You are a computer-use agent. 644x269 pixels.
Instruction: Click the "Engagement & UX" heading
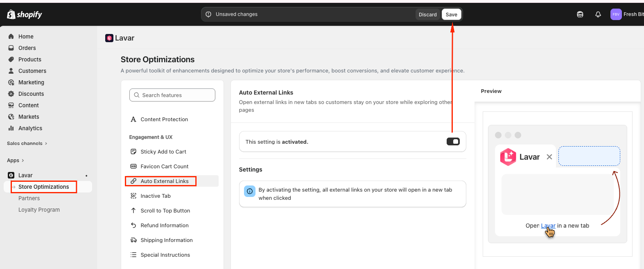pos(151,137)
